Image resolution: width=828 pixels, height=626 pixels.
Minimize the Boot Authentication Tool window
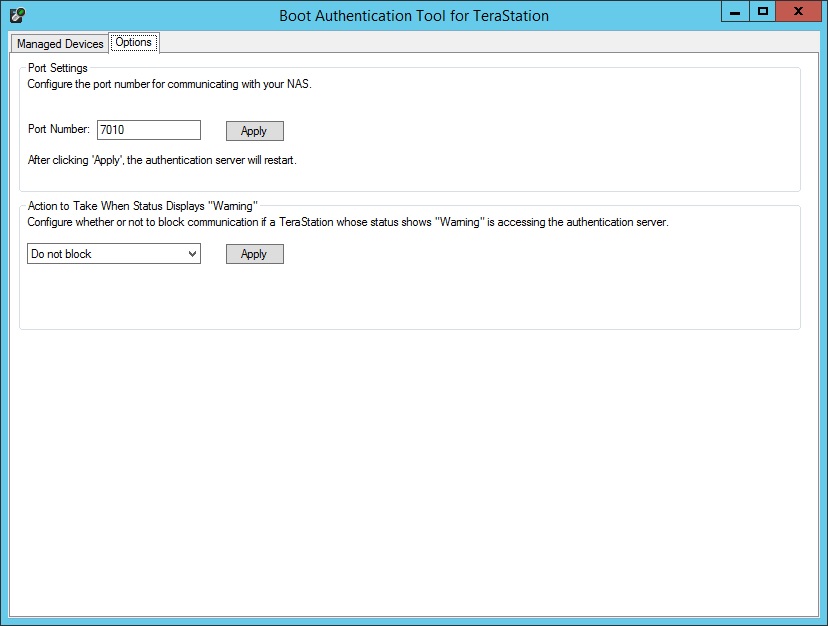735,12
